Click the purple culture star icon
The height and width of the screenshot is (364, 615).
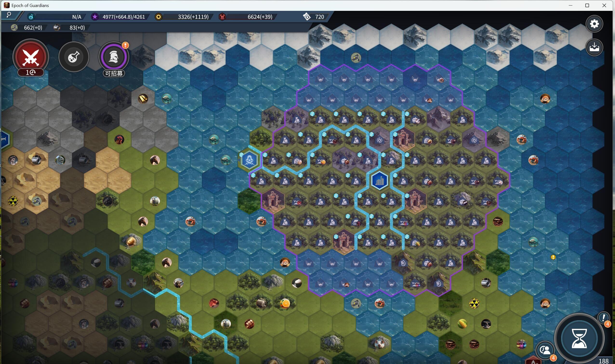click(x=95, y=17)
